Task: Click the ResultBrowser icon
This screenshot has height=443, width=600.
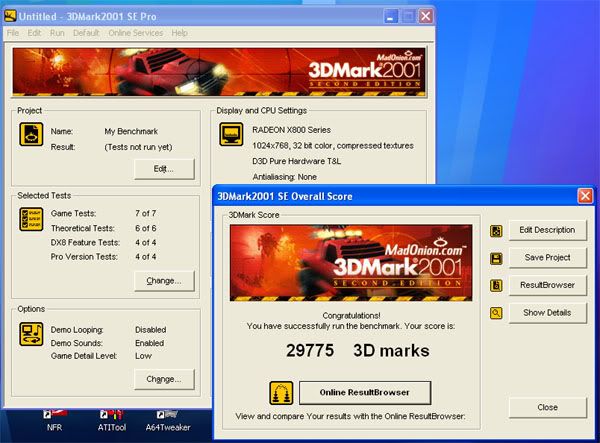Action: [x=496, y=286]
